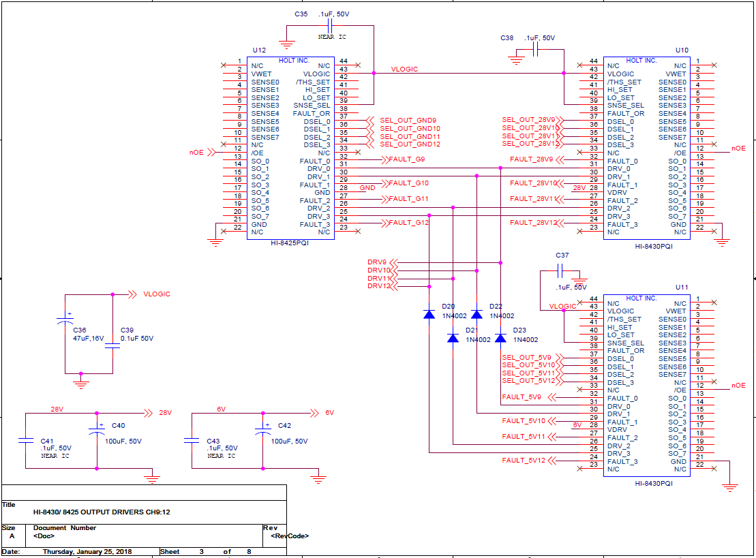This screenshot has width=756, height=558.
Task: Click ground symbol below C36 and C39
Action: coord(81,384)
